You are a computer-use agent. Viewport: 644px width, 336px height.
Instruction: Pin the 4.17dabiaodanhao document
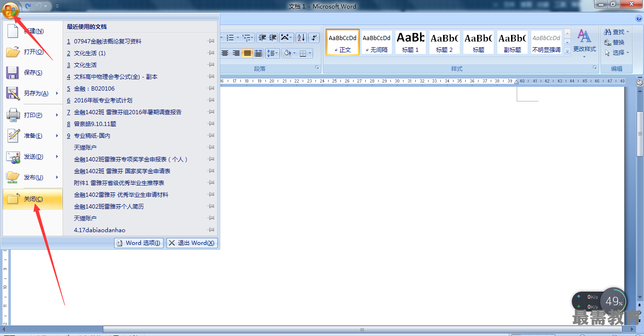coord(211,230)
